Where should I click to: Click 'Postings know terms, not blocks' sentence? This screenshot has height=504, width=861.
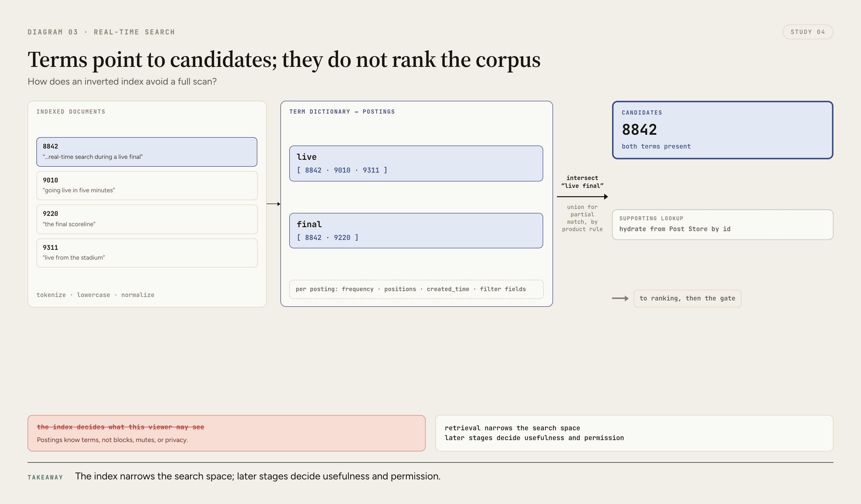(x=112, y=440)
